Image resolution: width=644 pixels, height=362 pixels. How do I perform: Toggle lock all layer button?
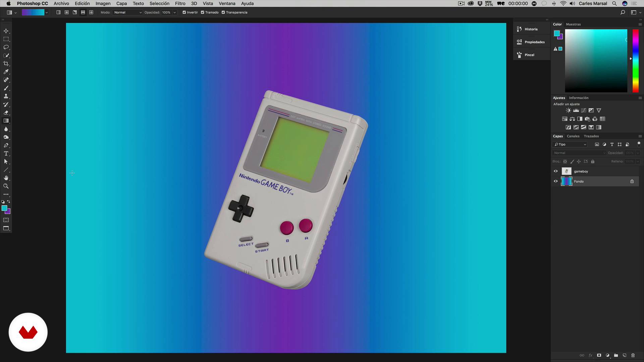[x=593, y=162]
